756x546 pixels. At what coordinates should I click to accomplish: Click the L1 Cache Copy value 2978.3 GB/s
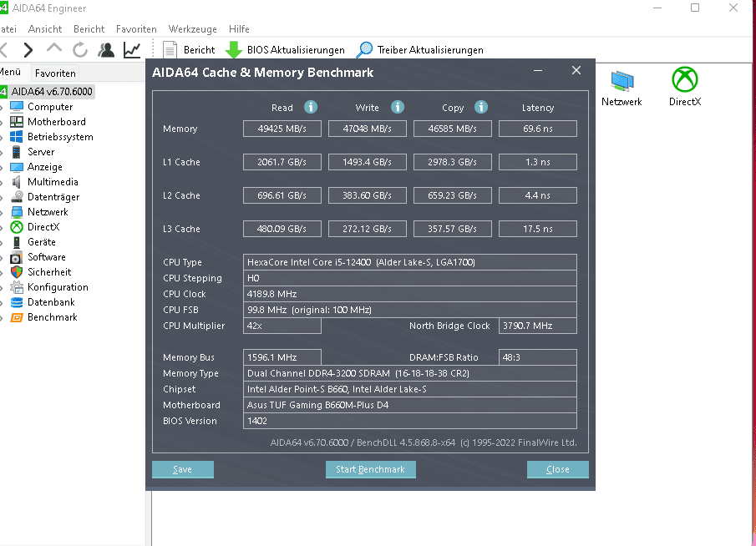[452, 162]
